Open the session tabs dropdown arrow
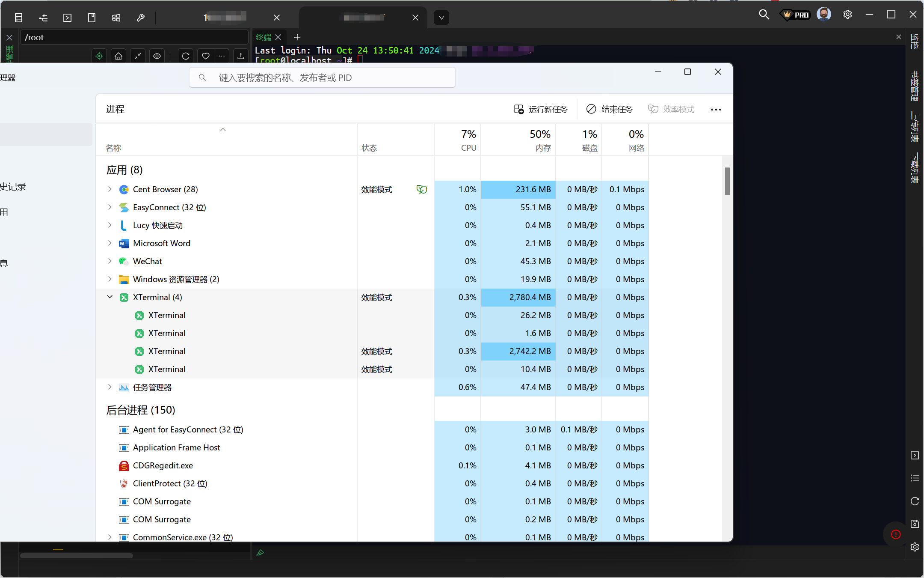This screenshot has height=578, width=924. click(441, 18)
